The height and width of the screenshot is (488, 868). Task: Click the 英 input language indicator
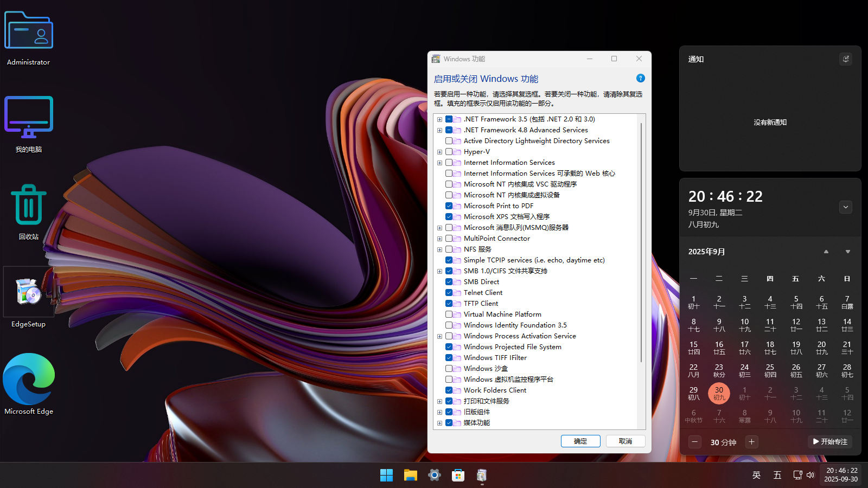click(757, 475)
